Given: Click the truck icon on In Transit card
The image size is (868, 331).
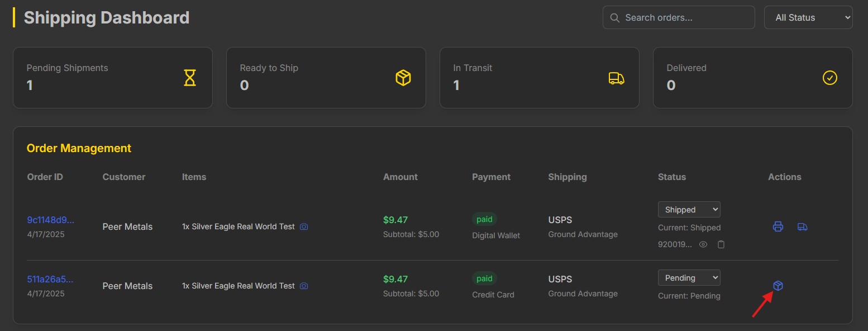Looking at the screenshot, I should pos(617,78).
